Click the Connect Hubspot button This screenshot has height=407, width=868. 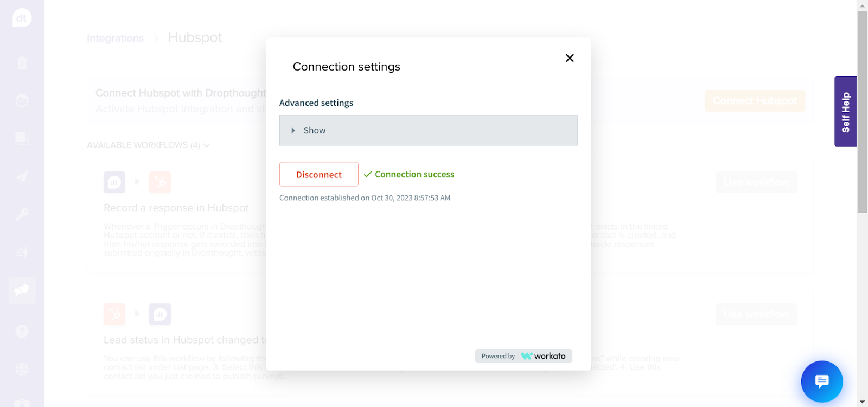(x=755, y=101)
